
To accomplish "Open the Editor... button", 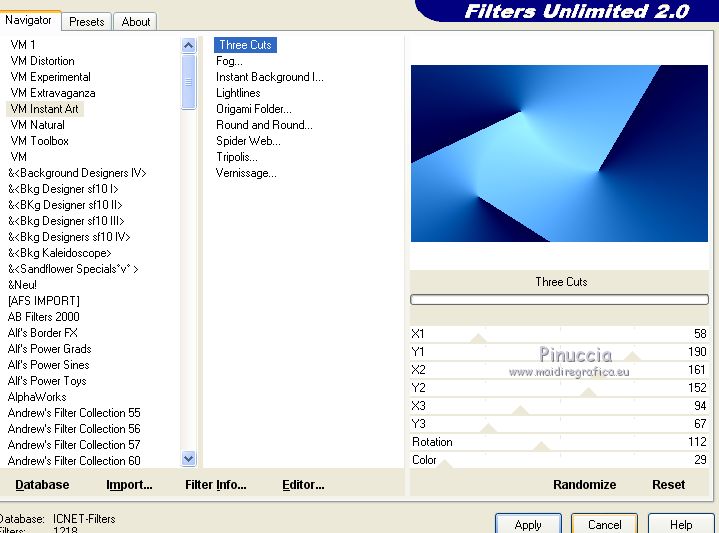I will click(303, 485).
